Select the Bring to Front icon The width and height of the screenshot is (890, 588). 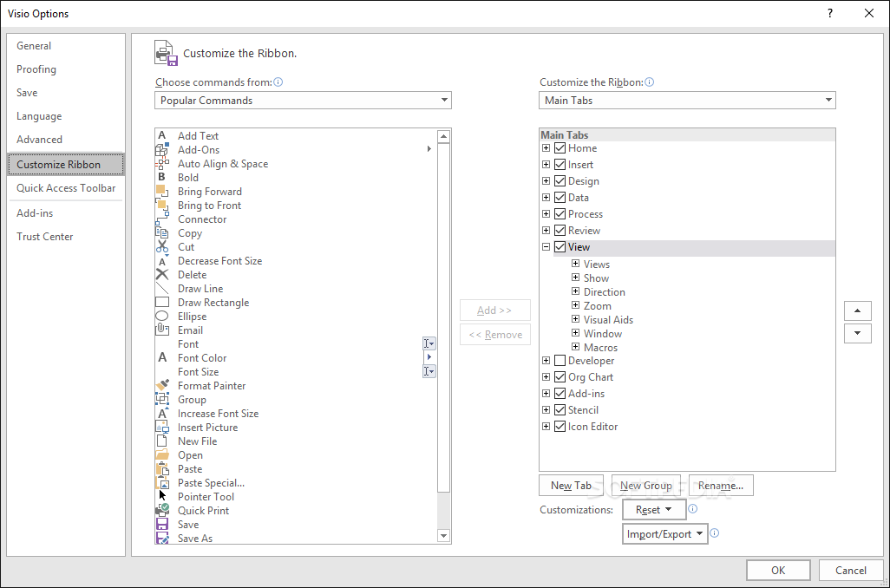[x=162, y=205]
